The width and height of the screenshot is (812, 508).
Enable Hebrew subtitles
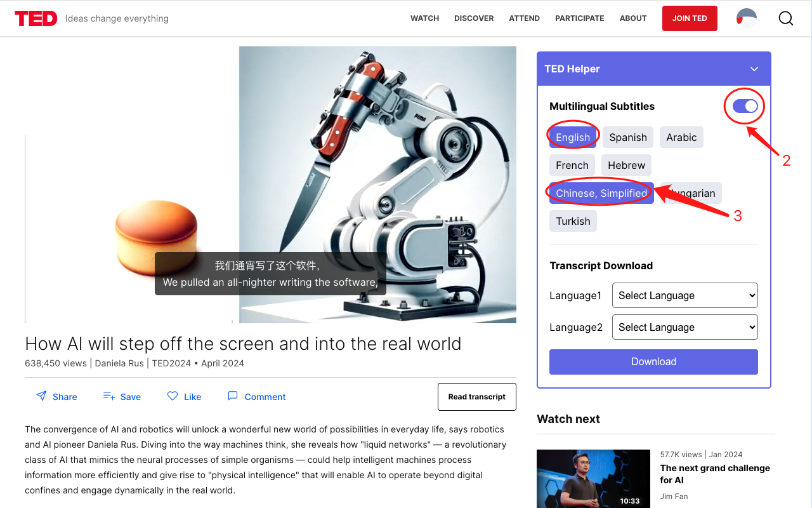(x=626, y=165)
